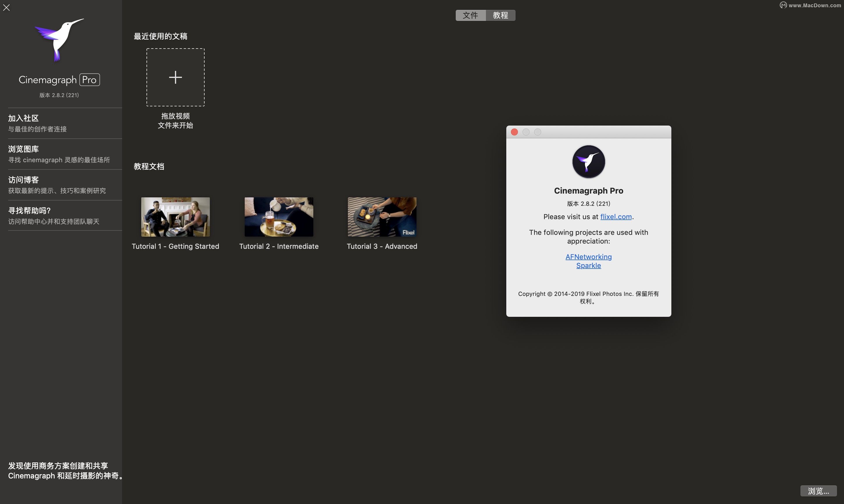
Task: Click the Cinemagraph Pro title in About window
Action: (588, 191)
